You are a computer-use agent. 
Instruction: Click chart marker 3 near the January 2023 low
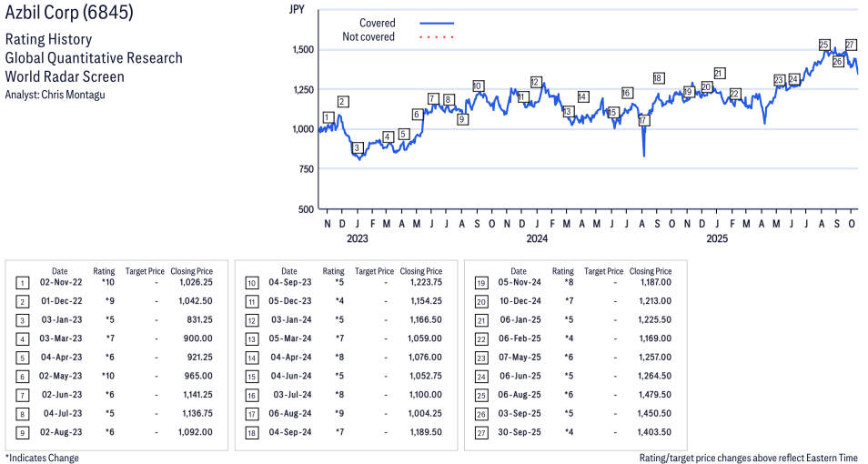[358, 147]
